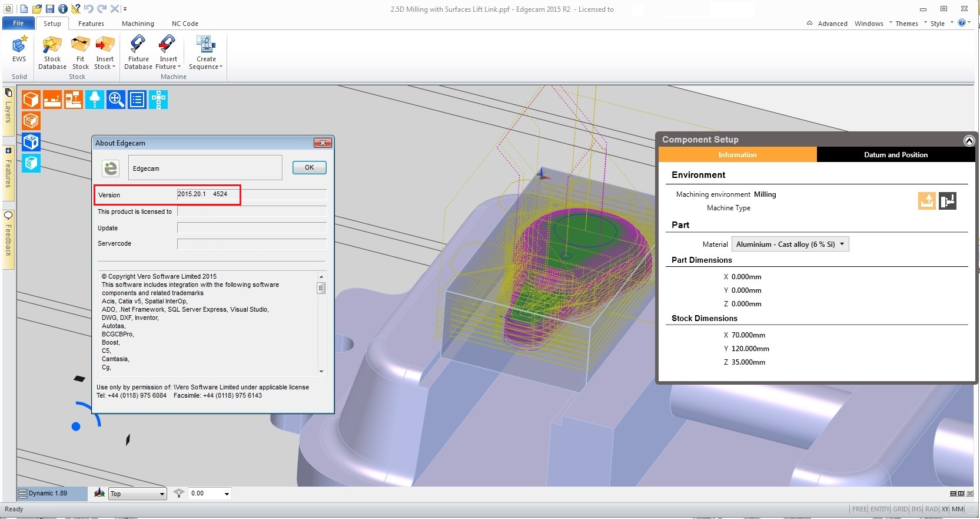
Task: Click the light blue cross grid viewport icon
Action: [158, 100]
